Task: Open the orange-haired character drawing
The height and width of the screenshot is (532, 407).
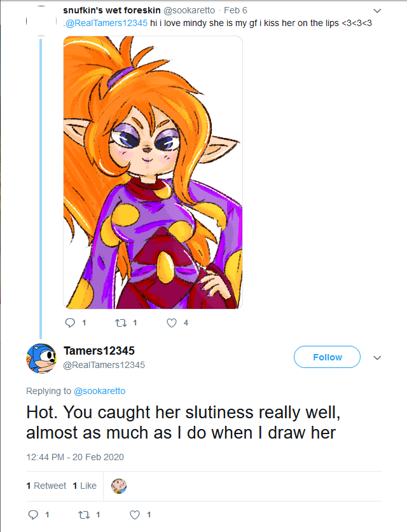Action: pos(153,172)
